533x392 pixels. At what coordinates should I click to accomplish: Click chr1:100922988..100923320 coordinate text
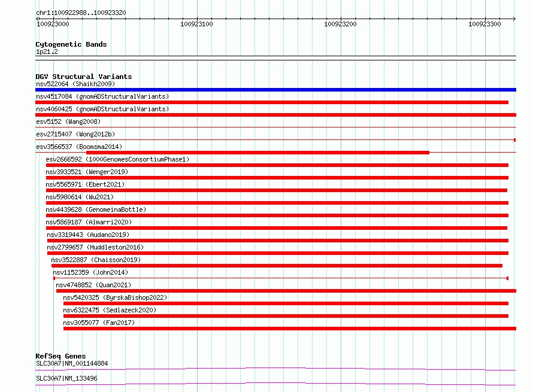tap(81, 13)
